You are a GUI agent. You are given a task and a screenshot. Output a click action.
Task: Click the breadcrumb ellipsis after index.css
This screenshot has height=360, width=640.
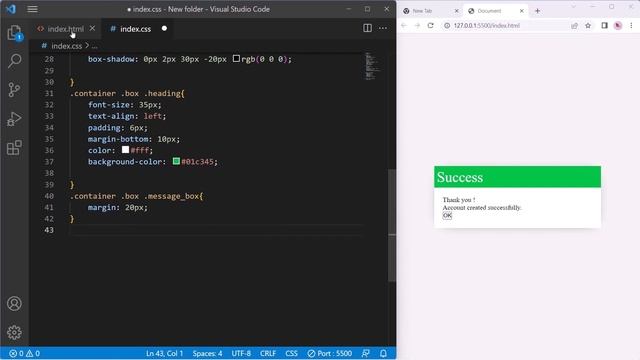click(x=95, y=46)
